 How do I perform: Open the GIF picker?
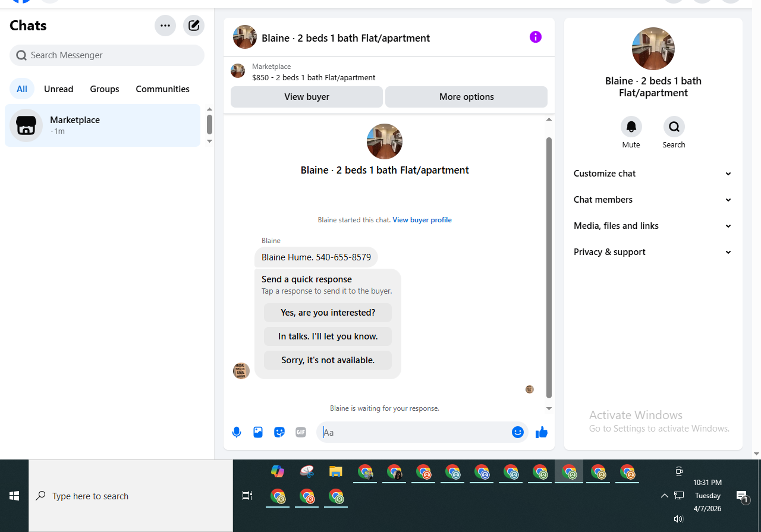point(301,432)
